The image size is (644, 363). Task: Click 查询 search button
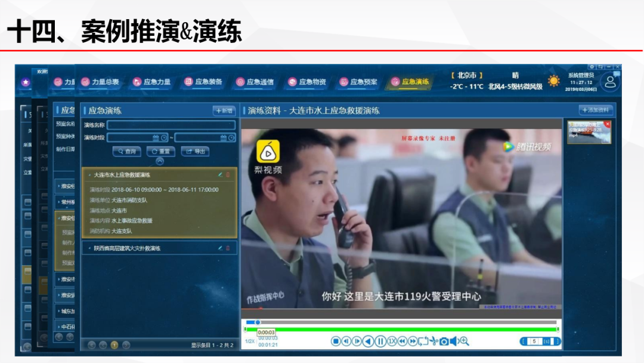(x=127, y=151)
